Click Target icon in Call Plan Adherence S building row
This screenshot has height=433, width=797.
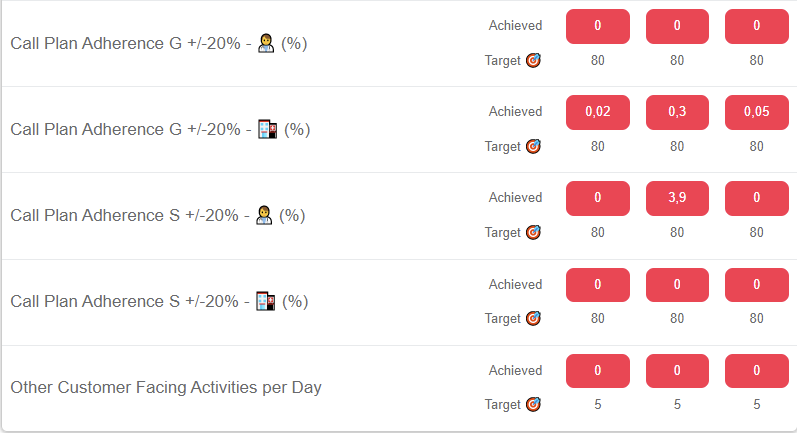coord(533,318)
